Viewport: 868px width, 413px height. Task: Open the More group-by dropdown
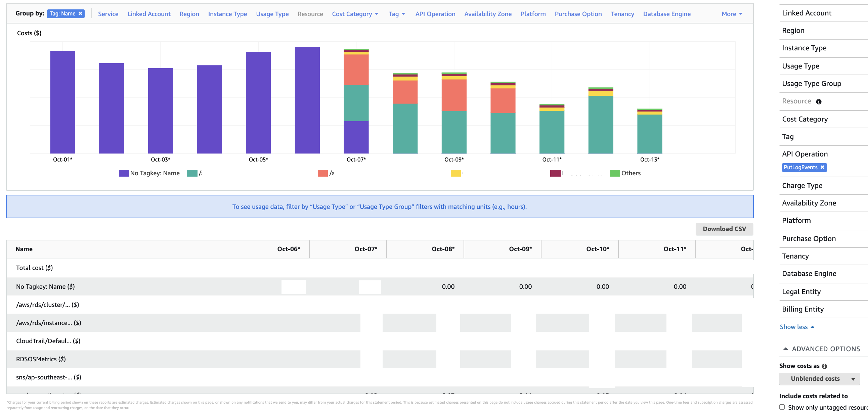[x=732, y=14]
